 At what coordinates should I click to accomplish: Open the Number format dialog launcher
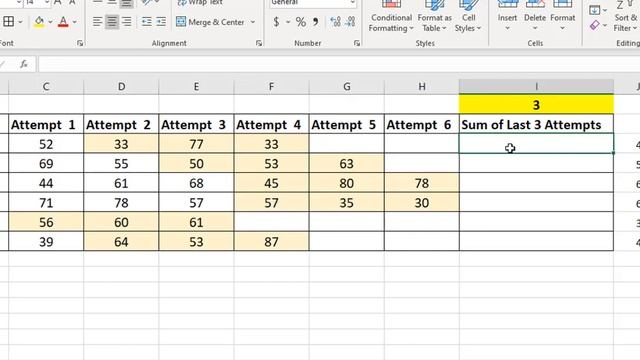point(357,43)
